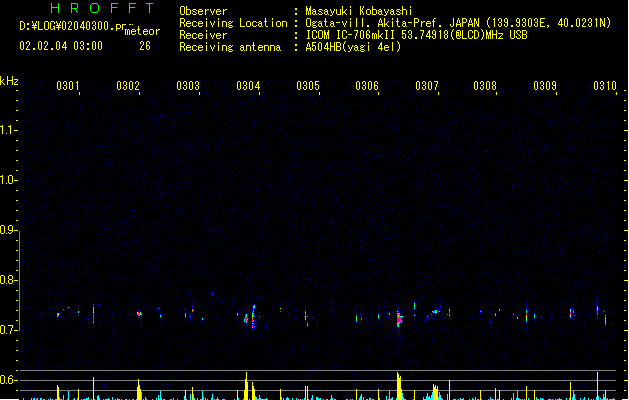Select receiver text ICOM IC-706mkII 53.74918
This screenshot has height=400, width=629.
(x=377, y=35)
